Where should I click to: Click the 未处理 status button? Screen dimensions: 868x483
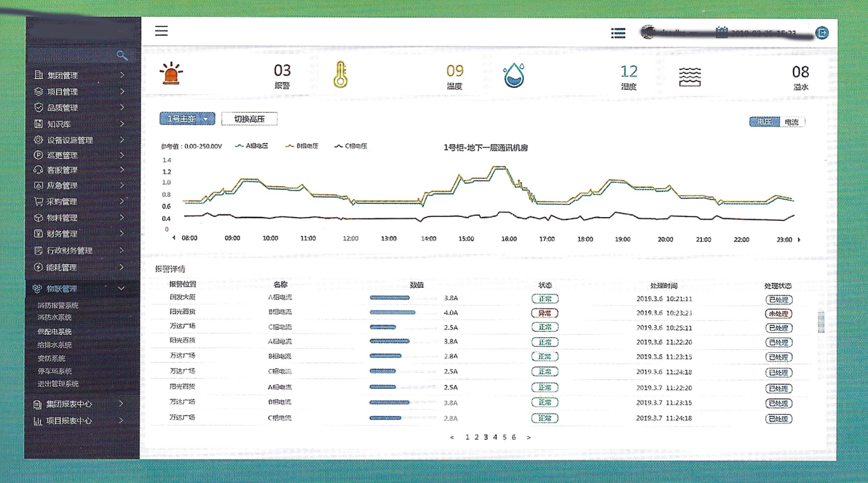click(778, 314)
